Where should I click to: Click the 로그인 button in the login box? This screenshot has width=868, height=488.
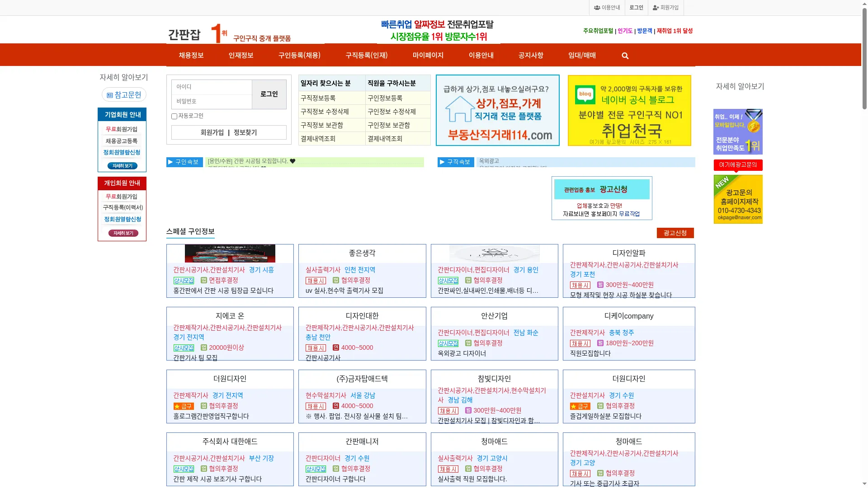coord(269,94)
